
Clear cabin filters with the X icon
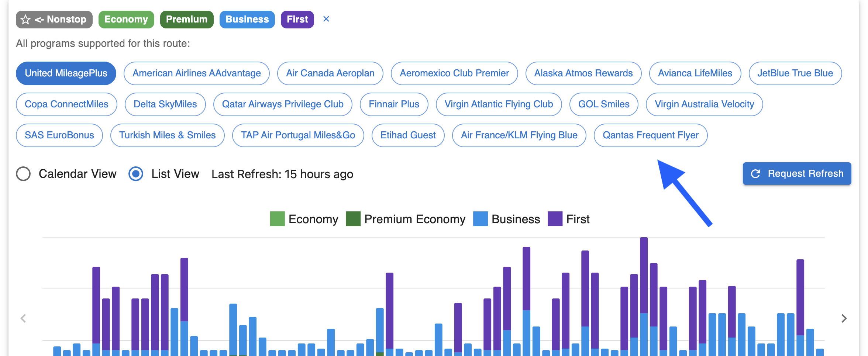coord(326,19)
